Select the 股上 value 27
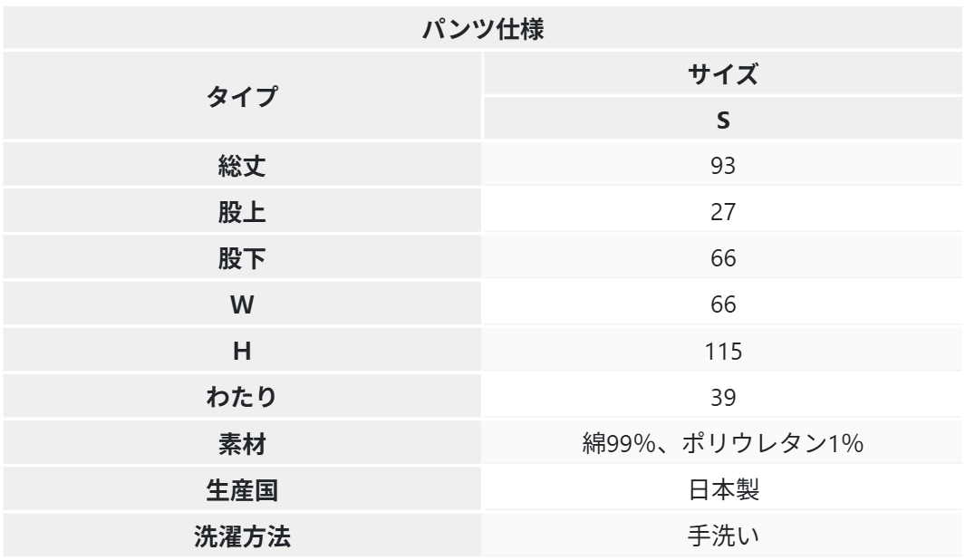This screenshot has width=965, height=560. [x=722, y=212]
